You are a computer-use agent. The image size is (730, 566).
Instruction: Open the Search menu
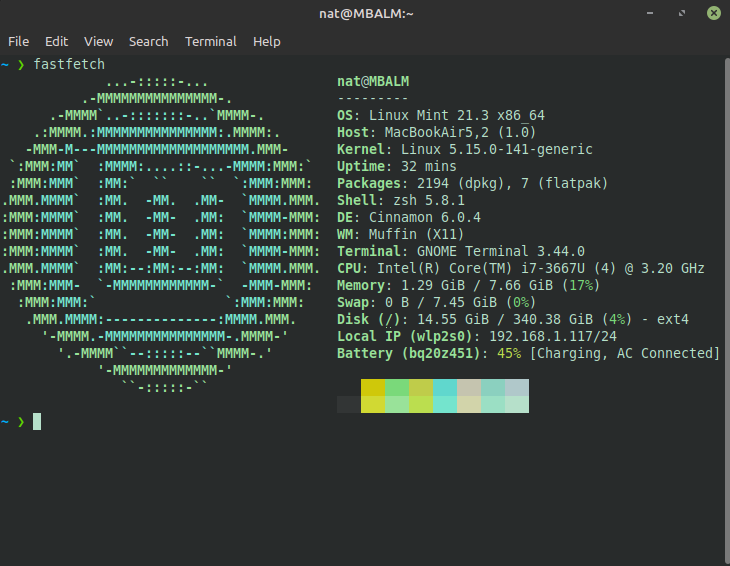pos(149,41)
